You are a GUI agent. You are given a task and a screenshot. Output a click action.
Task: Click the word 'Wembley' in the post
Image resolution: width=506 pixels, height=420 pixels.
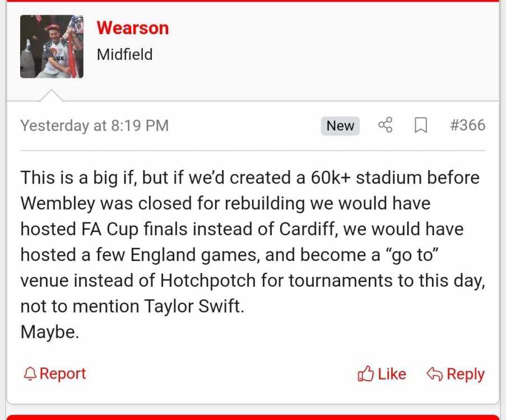[58, 203]
